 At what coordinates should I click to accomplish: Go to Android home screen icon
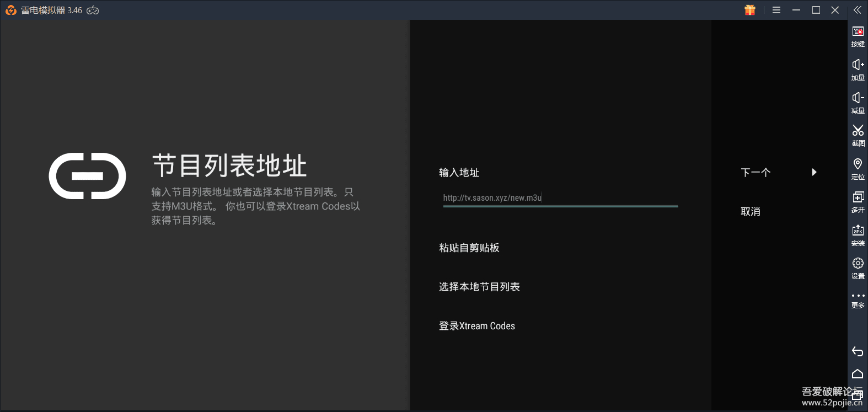(x=858, y=374)
